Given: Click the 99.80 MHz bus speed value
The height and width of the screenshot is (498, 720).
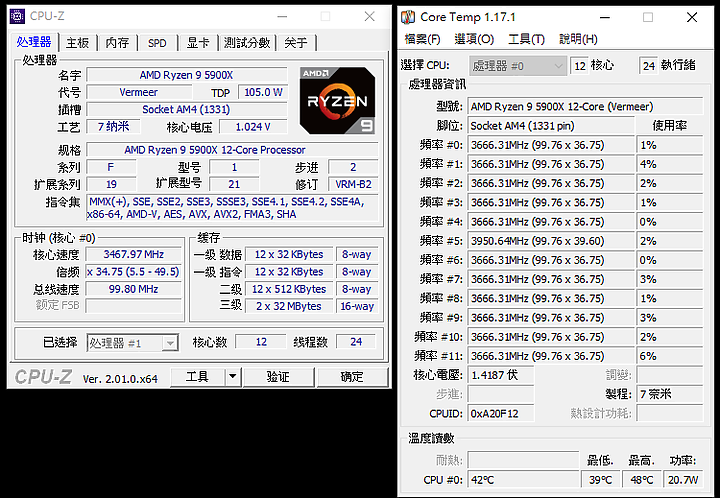Looking at the screenshot, I should (x=134, y=289).
